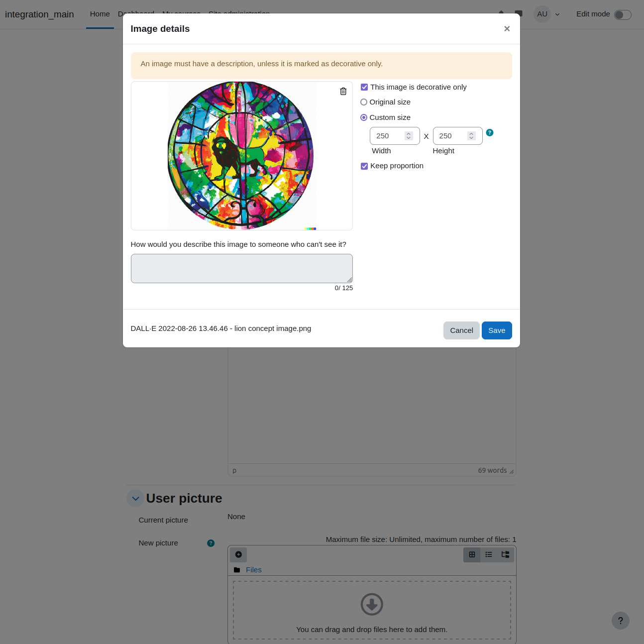Switch file manager to tree view

(505, 554)
